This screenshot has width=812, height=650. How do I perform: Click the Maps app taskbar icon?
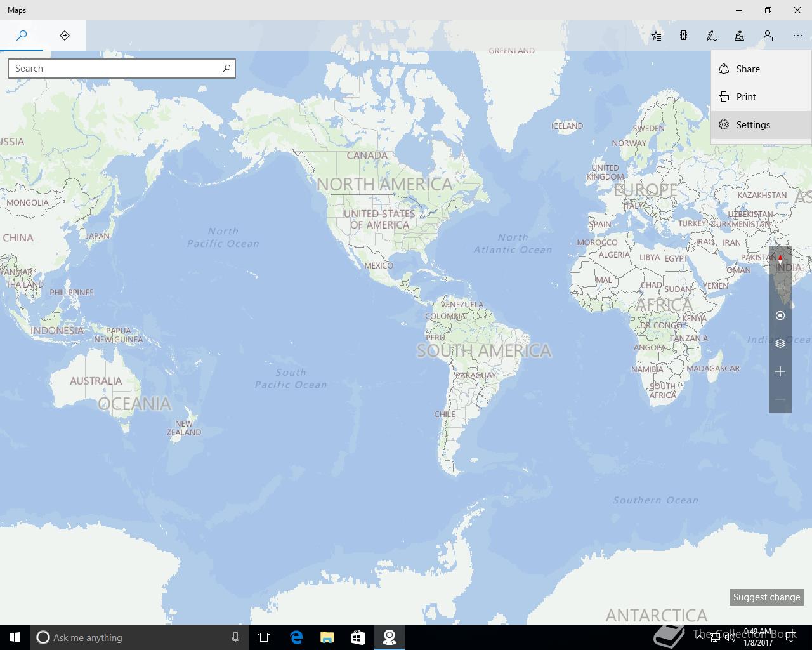click(390, 637)
